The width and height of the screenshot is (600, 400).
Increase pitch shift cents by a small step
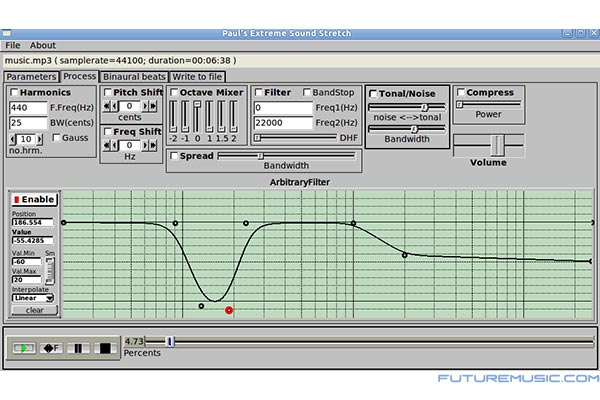145,106
